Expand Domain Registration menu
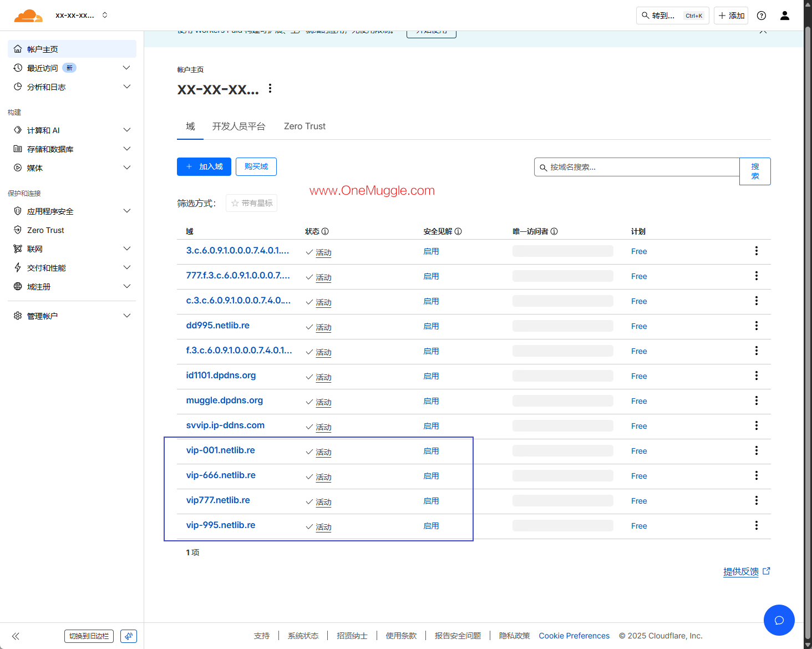812x649 pixels. (x=126, y=286)
